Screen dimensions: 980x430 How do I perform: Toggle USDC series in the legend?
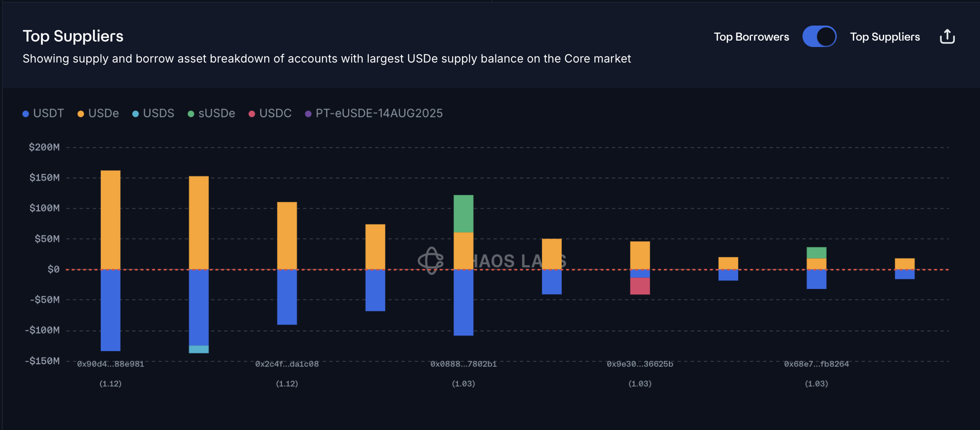(x=275, y=113)
